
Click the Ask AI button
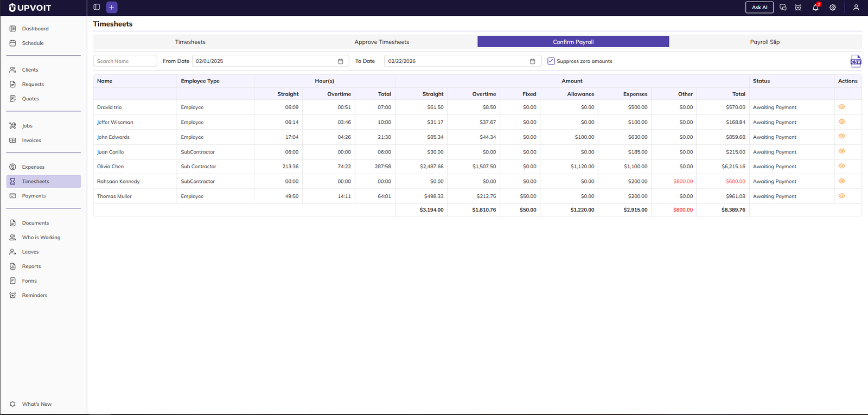759,8
